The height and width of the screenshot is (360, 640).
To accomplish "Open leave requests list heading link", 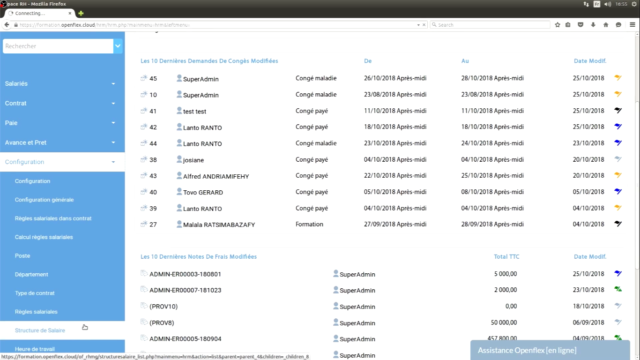I will [209, 61].
